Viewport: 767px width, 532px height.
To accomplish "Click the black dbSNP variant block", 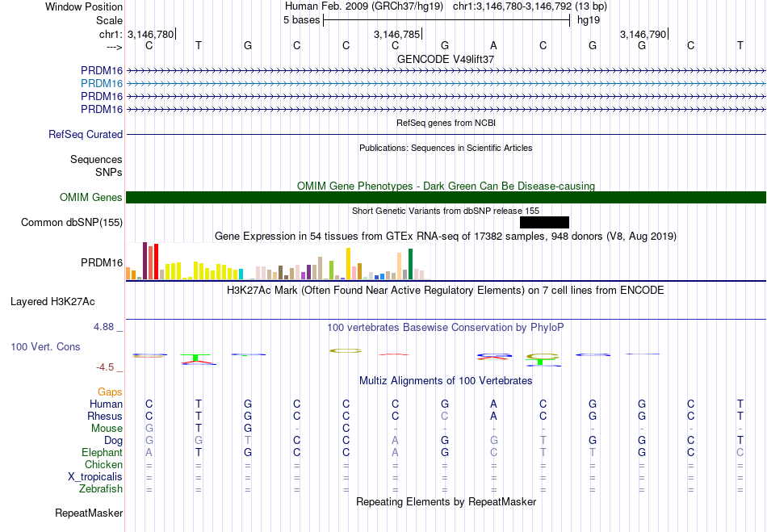I will (x=544, y=223).
